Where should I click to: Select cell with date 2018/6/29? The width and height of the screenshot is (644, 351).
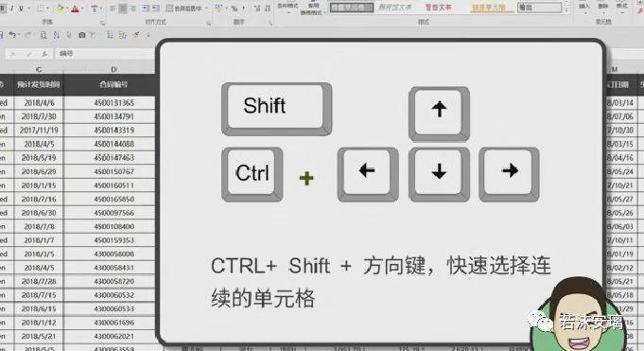(39, 171)
